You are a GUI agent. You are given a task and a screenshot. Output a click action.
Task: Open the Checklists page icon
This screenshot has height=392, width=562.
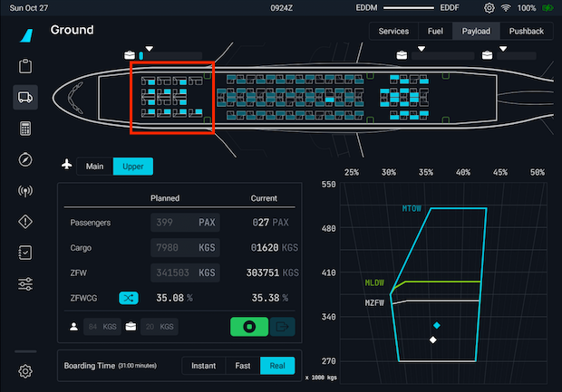click(25, 253)
